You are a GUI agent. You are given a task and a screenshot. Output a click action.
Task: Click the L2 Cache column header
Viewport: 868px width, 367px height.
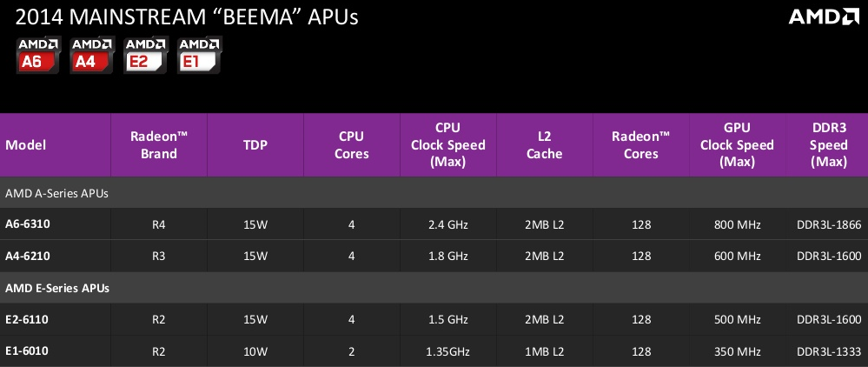click(x=544, y=145)
